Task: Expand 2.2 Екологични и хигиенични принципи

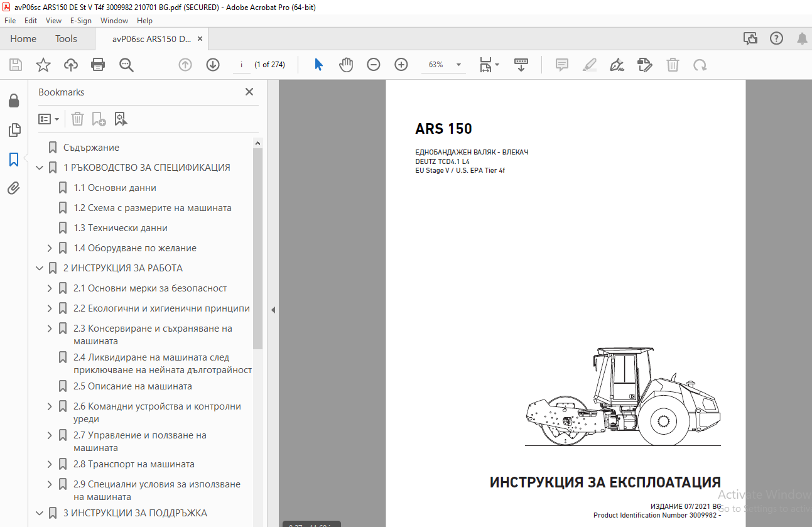Action: pyautogui.click(x=50, y=308)
